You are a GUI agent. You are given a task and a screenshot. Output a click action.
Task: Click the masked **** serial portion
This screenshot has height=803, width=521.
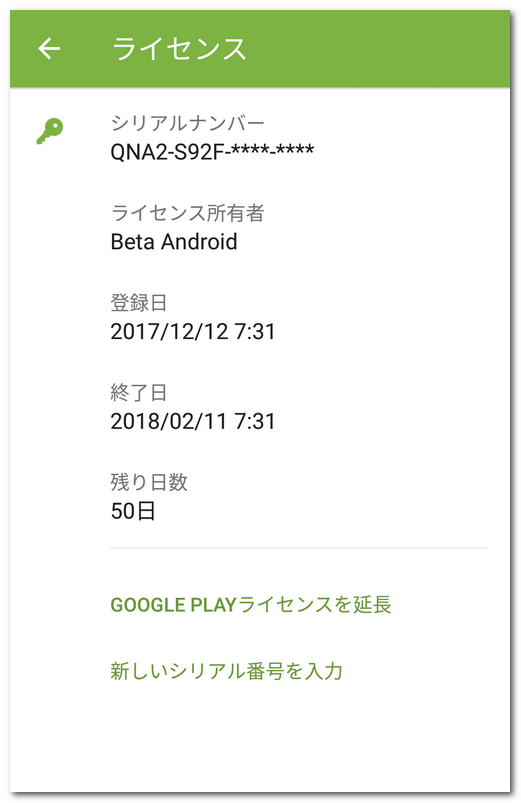[x=273, y=151]
